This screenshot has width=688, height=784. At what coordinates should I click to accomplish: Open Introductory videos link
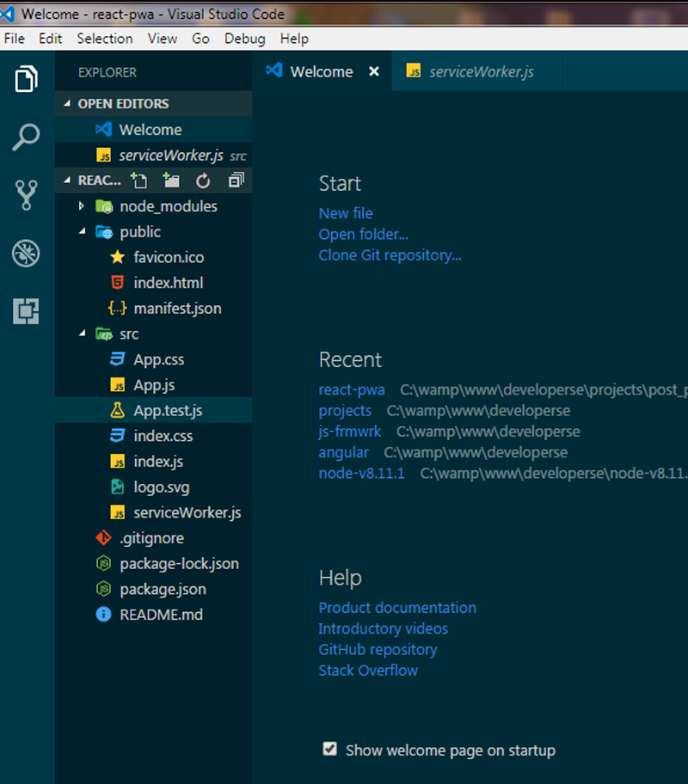click(384, 628)
